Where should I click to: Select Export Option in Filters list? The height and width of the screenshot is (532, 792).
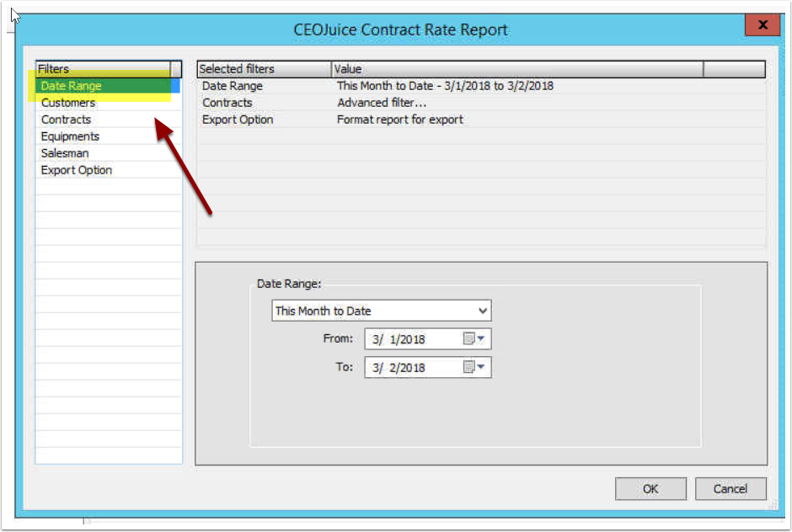coord(108,170)
